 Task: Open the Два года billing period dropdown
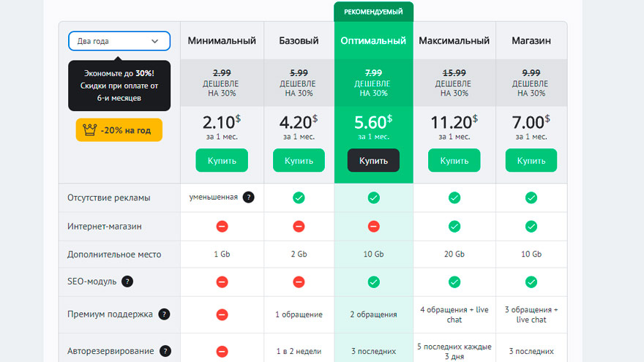pos(119,41)
